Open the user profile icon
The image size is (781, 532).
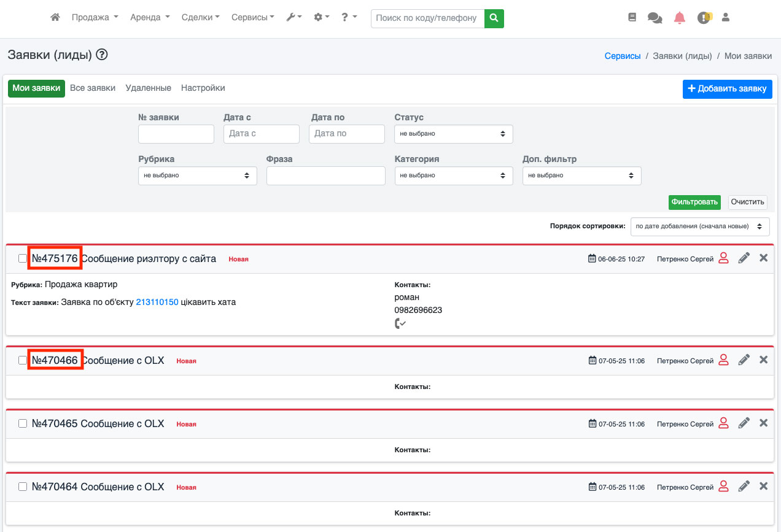[x=725, y=18]
